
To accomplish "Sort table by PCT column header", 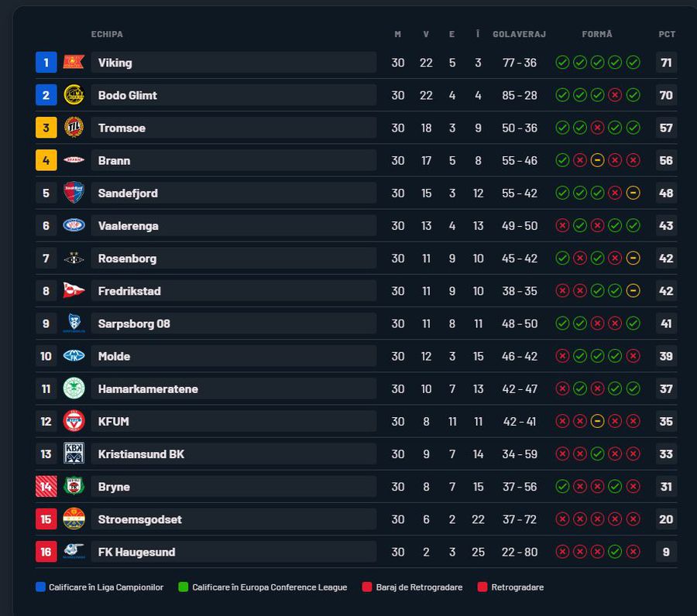I will [x=667, y=34].
